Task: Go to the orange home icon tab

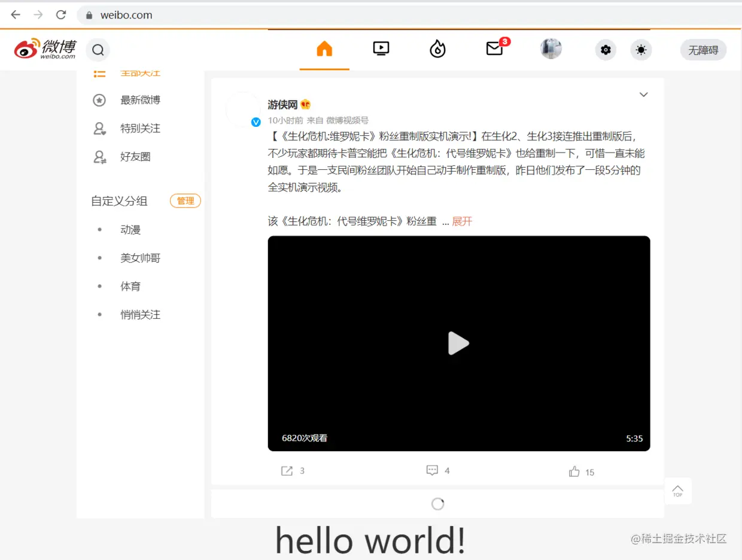Action: click(x=324, y=48)
